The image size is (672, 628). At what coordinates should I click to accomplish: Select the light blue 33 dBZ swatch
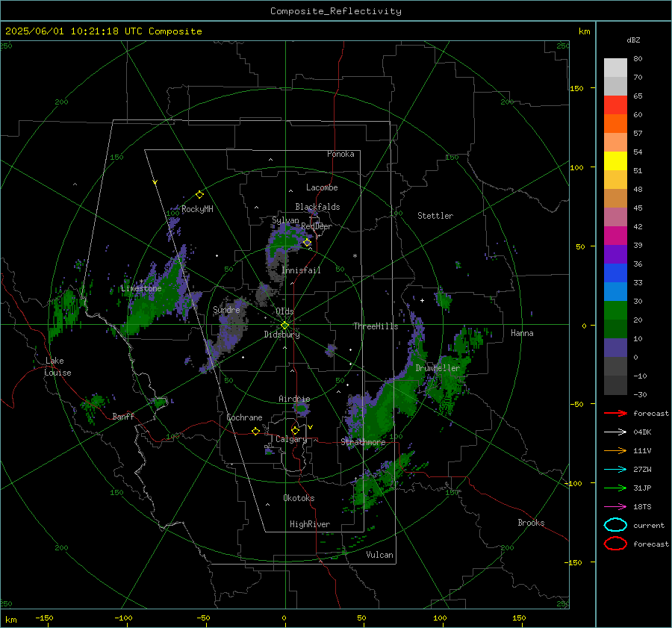(615, 291)
